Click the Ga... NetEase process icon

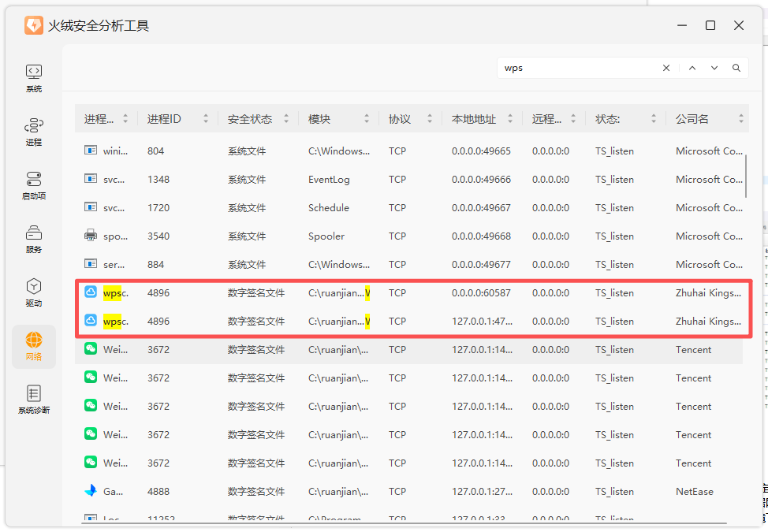91,491
